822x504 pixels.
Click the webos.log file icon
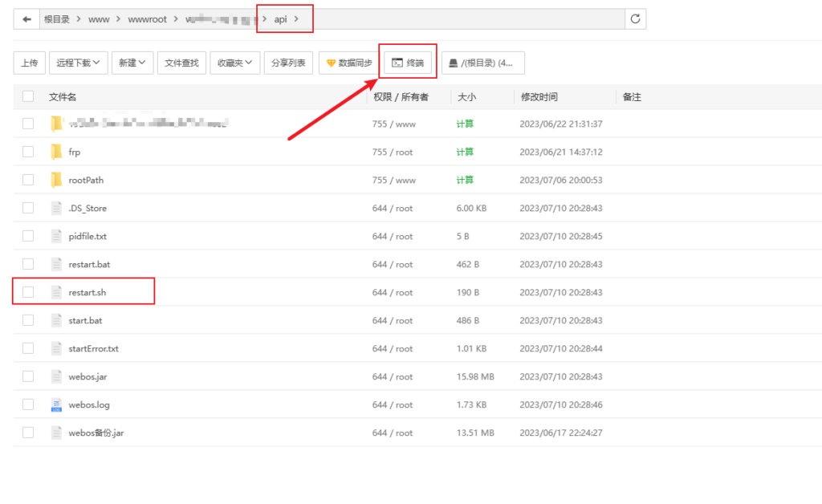56,404
